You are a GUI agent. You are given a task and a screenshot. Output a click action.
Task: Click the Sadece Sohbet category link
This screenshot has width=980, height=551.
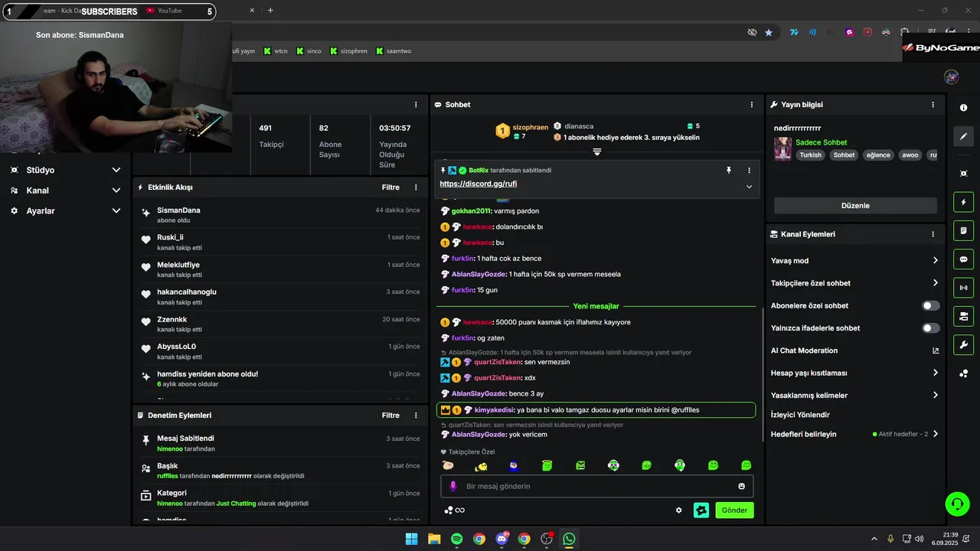pyautogui.click(x=821, y=142)
